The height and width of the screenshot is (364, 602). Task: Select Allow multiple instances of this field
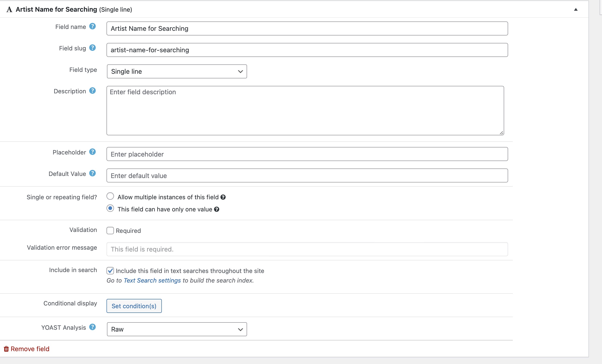coord(110,196)
